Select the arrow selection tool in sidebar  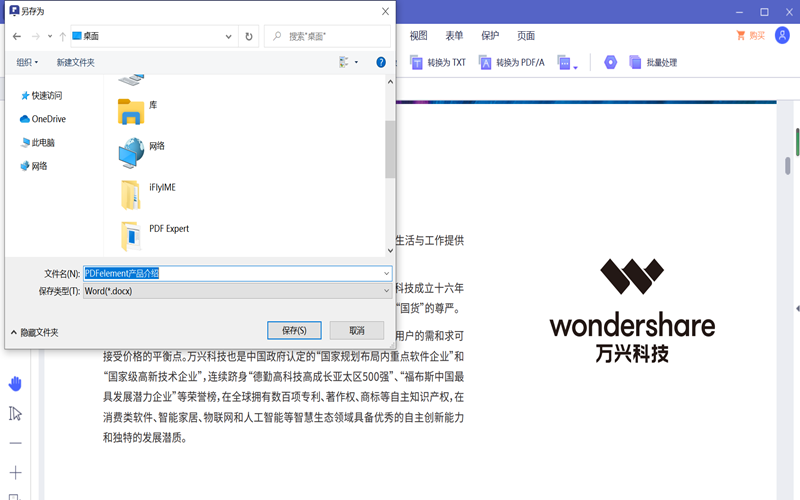click(x=15, y=414)
